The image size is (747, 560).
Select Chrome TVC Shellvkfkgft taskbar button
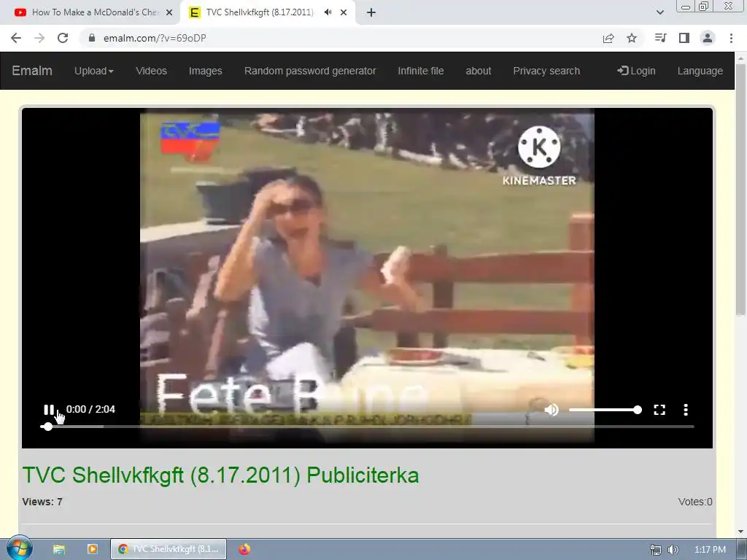(x=169, y=549)
